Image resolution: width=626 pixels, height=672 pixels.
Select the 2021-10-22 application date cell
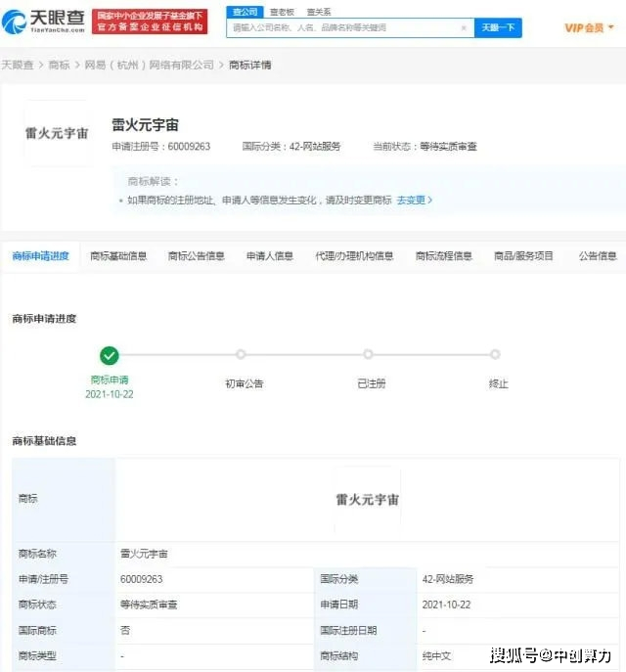[517, 605]
